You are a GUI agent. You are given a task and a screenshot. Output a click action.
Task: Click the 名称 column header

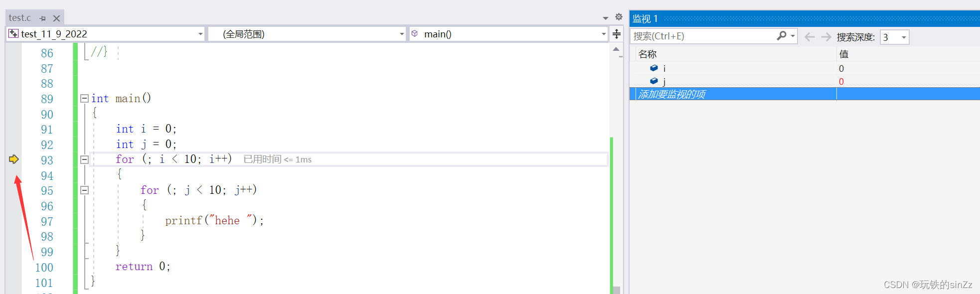pos(648,54)
